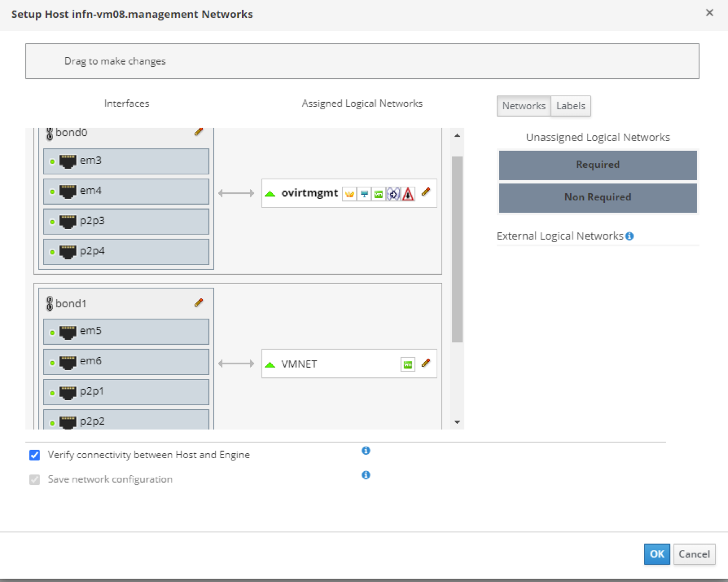Edit bond1 using its pencil icon

coord(199,303)
